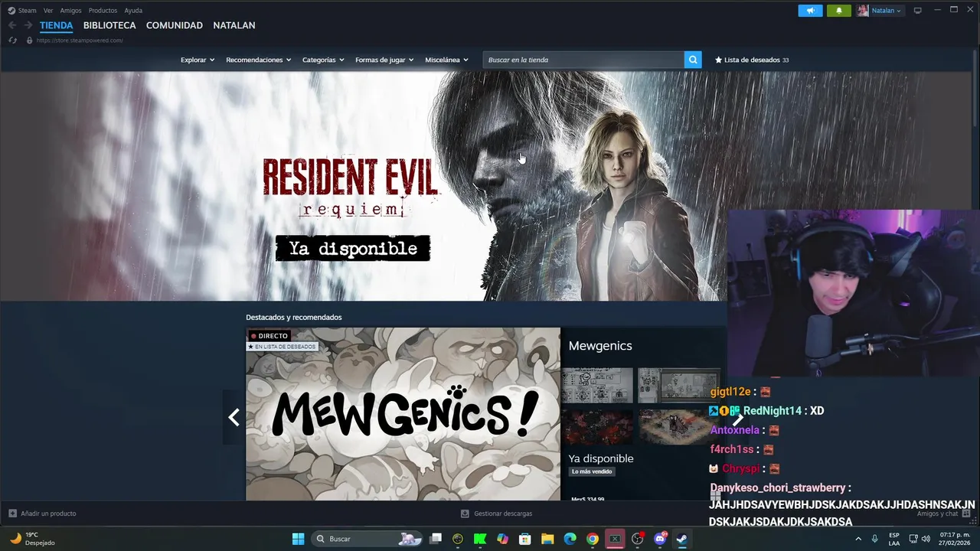Open Steam from the taskbar
Viewport: 980px width, 551px height.
[681, 539]
